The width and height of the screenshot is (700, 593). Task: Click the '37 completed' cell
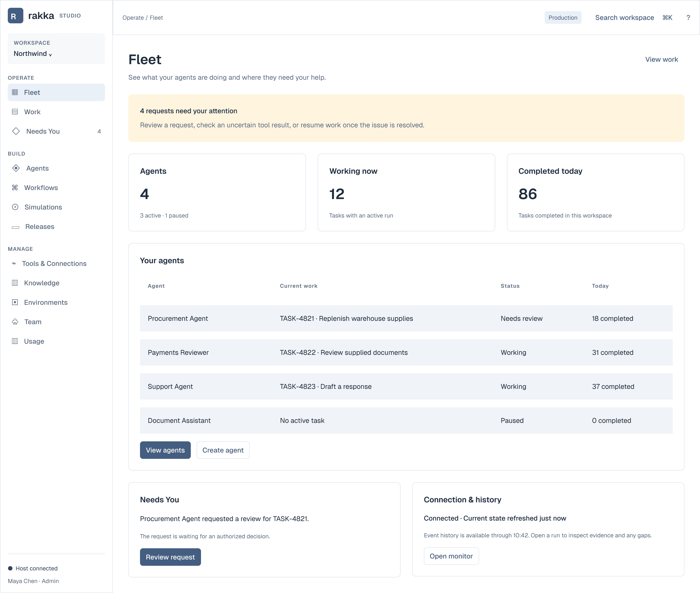tap(613, 387)
